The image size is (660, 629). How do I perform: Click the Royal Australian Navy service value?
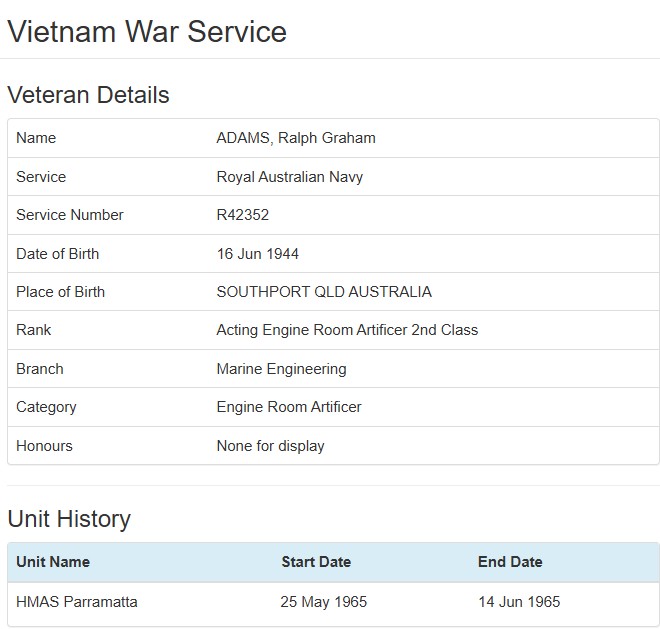289,177
